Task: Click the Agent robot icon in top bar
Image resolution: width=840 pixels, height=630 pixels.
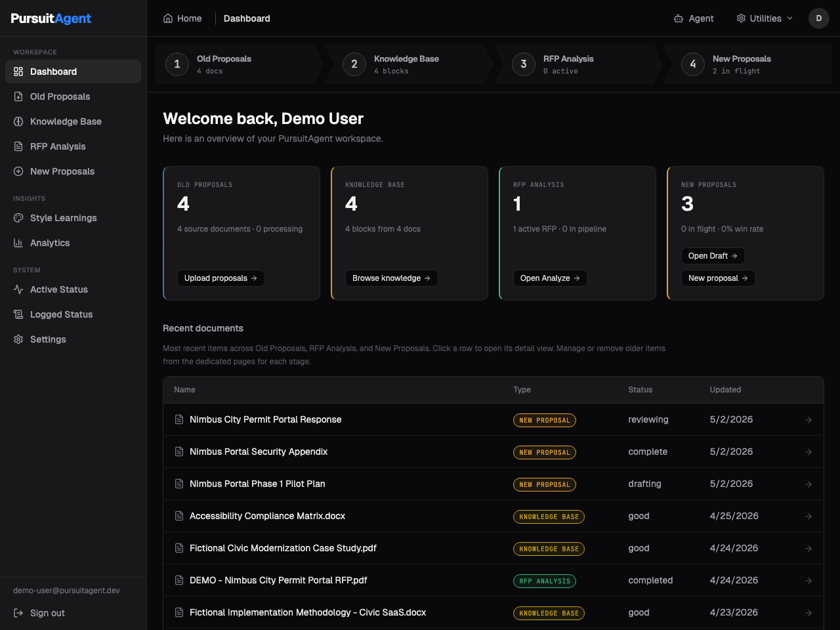Action: coord(679,18)
